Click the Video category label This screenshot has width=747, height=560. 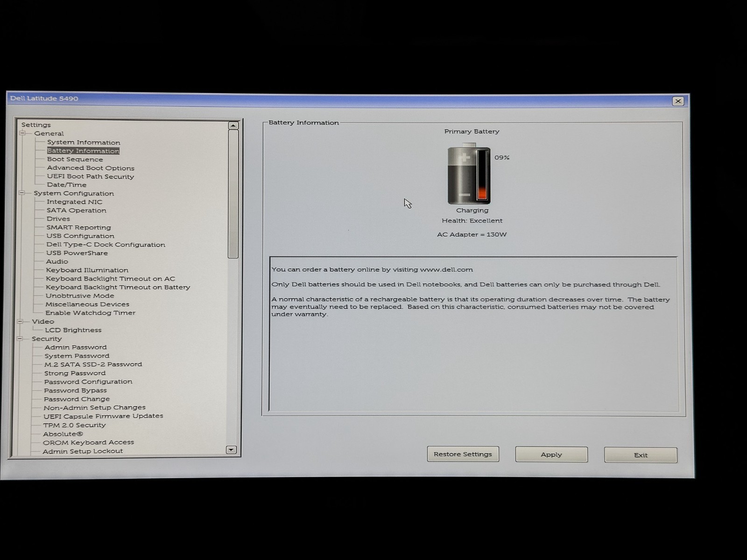[x=43, y=322]
